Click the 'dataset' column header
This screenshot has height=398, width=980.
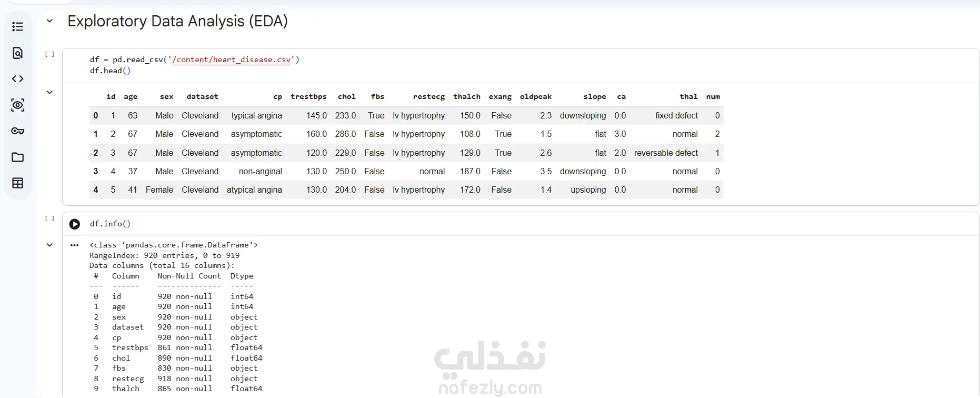pos(202,97)
